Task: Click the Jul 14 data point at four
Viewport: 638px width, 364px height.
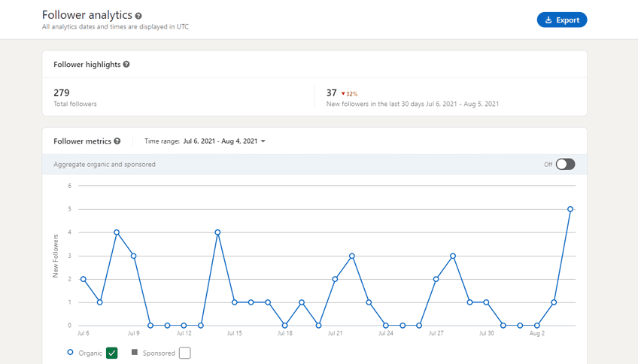Action: (x=217, y=232)
